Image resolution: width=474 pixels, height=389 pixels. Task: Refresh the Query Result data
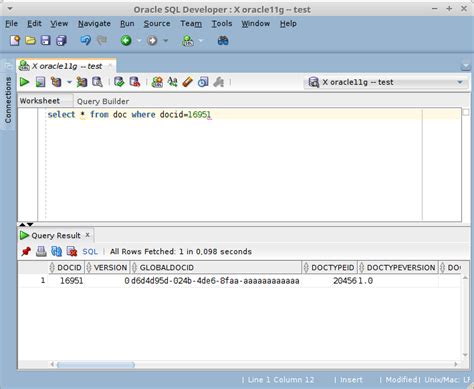click(x=56, y=251)
